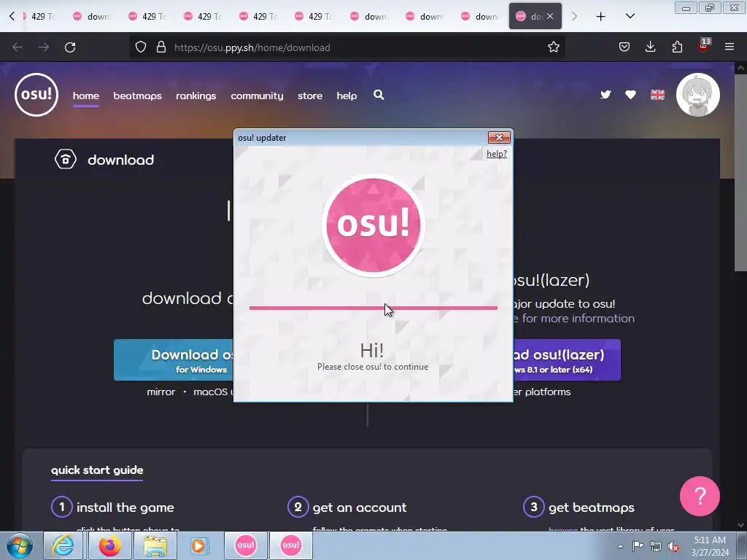This screenshot has width=747, height=560.
Task: Save to Pocket icon in toolbar
Action: [x=624, y=47]
